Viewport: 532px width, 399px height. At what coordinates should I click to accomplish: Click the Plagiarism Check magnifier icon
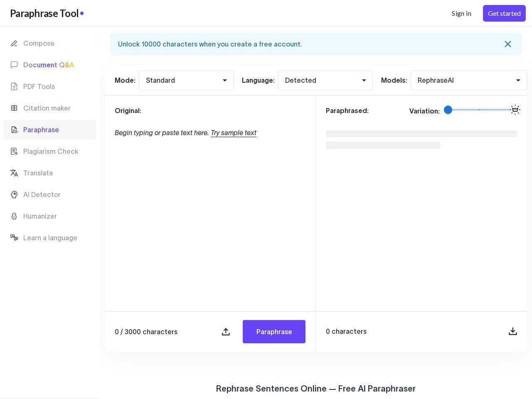[x=14, y=151]
